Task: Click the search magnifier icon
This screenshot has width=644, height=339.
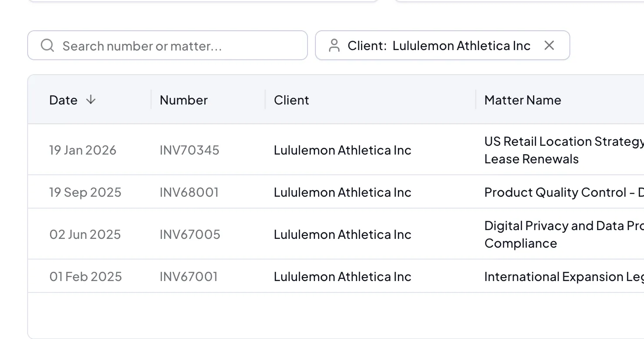Action: (47, 45)
